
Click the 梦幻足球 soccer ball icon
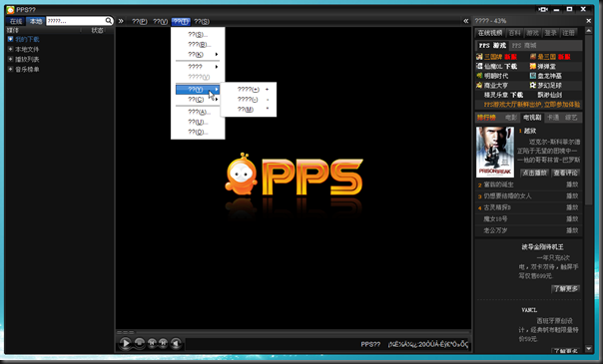pyautogui.click(x=533, y=85)
